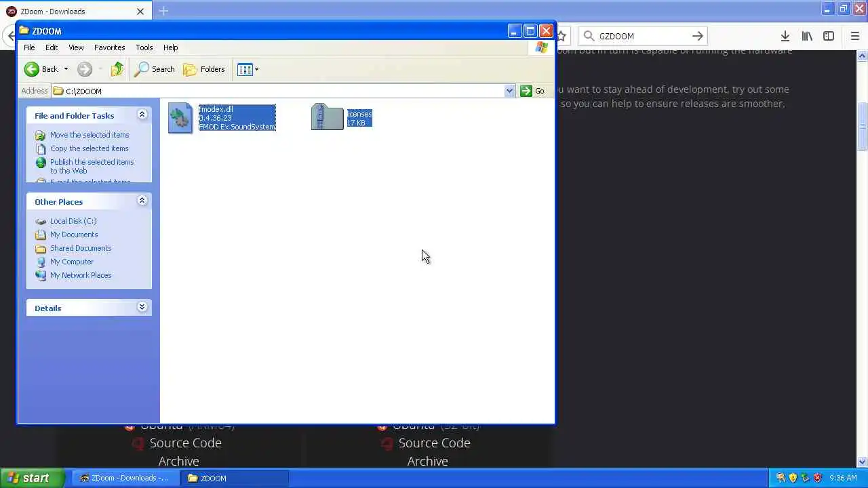Viewport: 868px width, 488px height.
Task: Click the left Archive link on webpage
Action: [178, 461]
